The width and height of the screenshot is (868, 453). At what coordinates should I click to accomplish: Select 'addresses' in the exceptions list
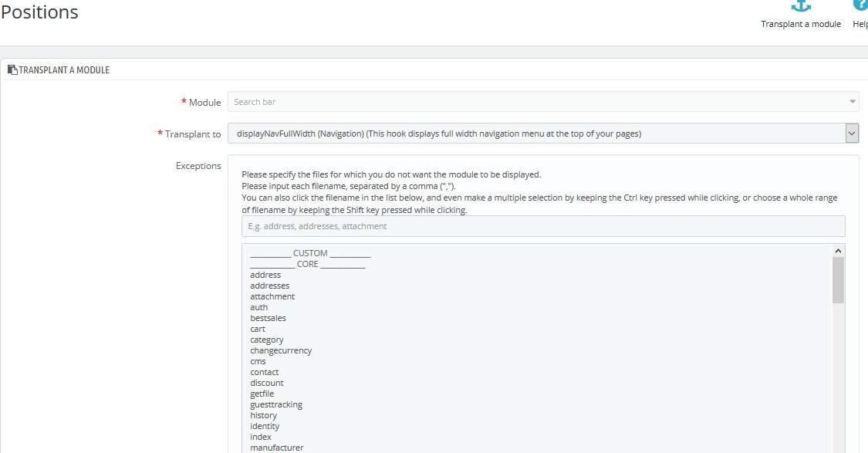[269, 286]
